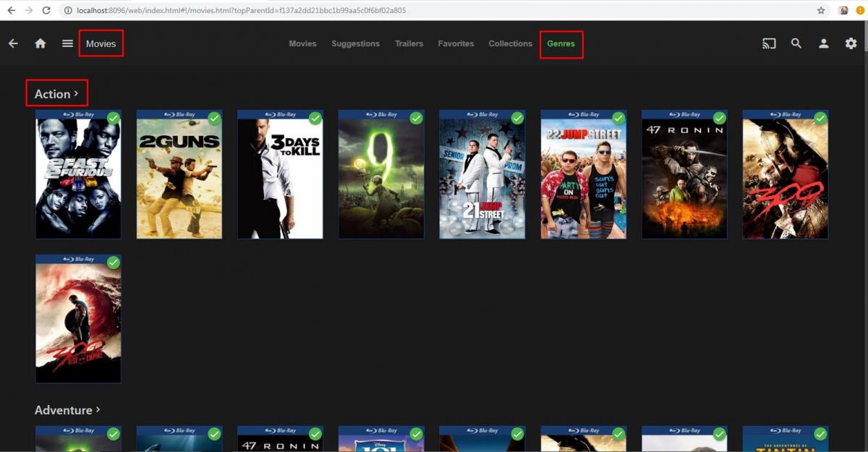868x452 pixels.
Task: Open the Emby home icon
Action: pos(41,43)
